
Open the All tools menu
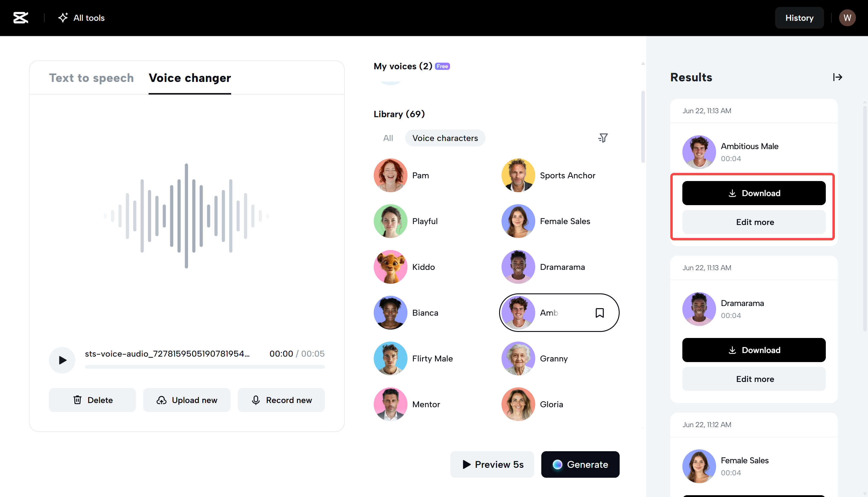[x=89, y=18]
